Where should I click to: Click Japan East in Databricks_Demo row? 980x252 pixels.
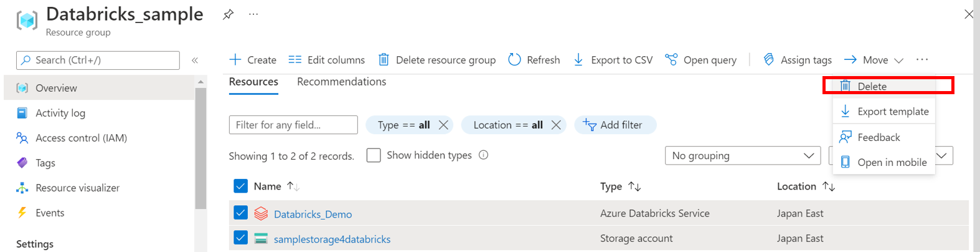pos(800,213)
